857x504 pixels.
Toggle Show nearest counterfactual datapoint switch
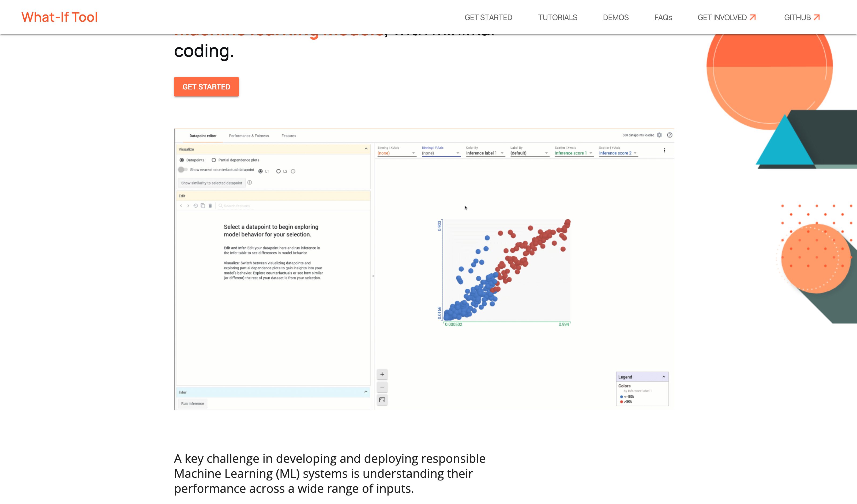pyautogui.click(x=183, y=170)
